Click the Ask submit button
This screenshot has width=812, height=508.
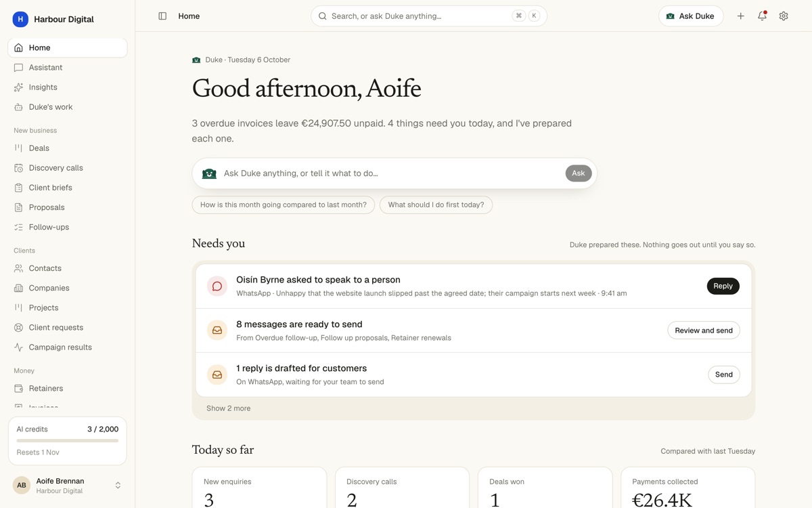click(579, 173)
